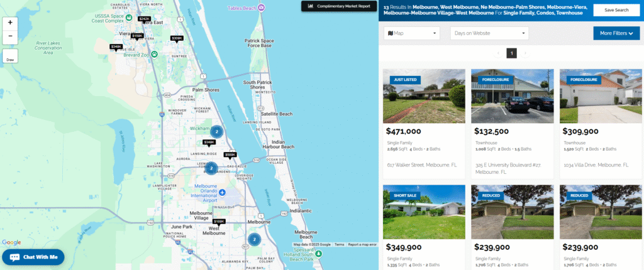Open the Complimentary Market Report

coord(338,6)
